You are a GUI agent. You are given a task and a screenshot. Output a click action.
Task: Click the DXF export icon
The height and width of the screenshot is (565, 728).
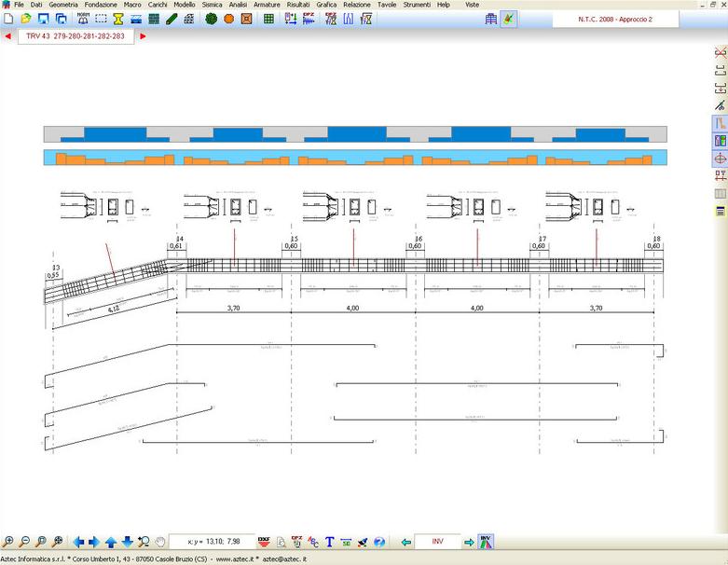click(x=264, y=541)
